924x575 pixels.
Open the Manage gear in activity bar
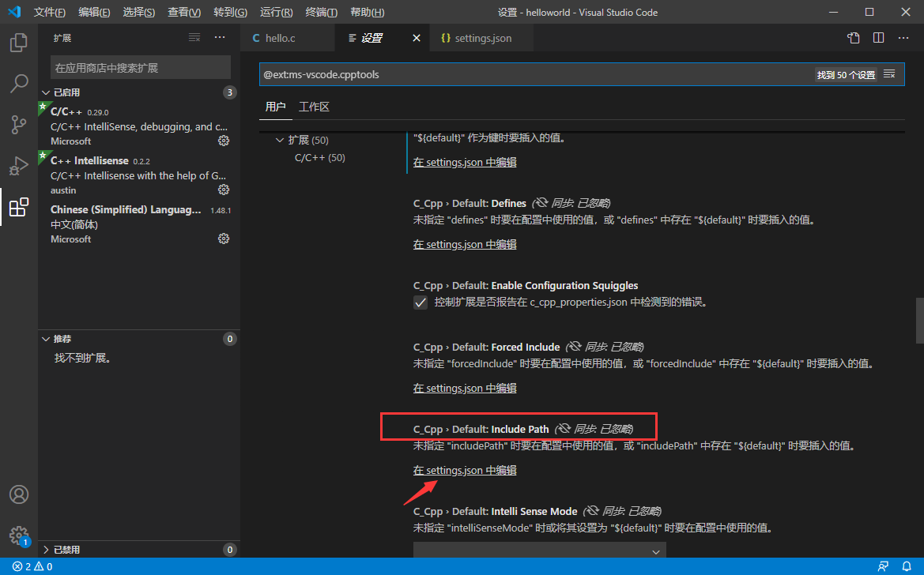click(19, 535)
